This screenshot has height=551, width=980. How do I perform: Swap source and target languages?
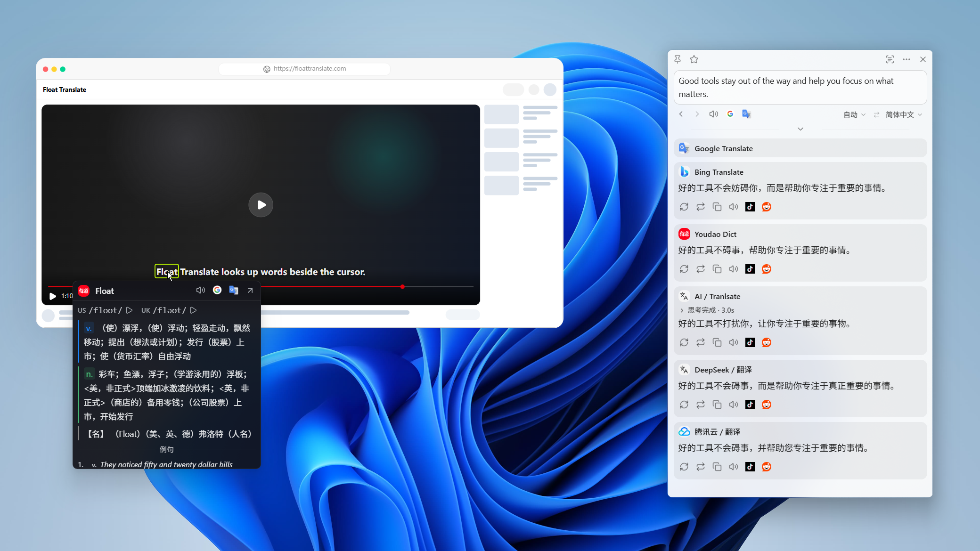876,114
